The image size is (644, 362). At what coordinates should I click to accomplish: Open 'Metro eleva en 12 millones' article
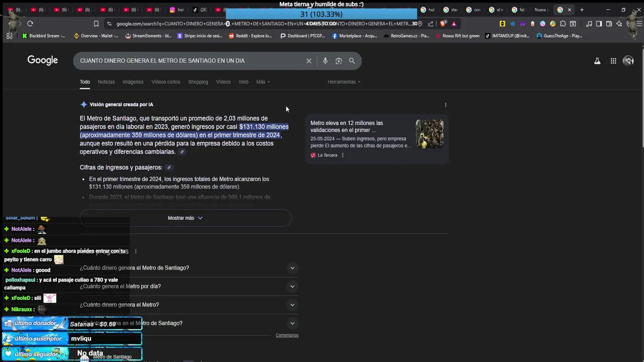tap(347, 127)
